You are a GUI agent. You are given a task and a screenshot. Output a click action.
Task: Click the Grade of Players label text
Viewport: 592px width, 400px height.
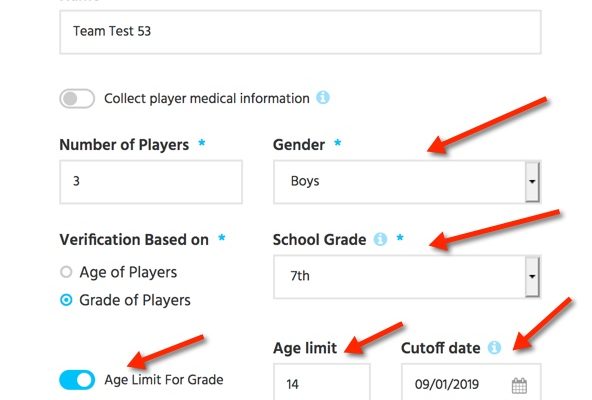pos(135,300)
